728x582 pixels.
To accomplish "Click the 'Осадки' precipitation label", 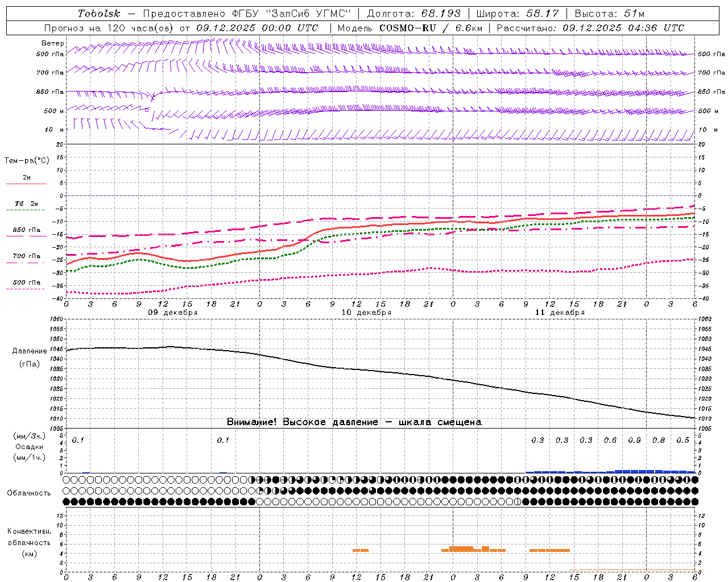I will [30, 447].
